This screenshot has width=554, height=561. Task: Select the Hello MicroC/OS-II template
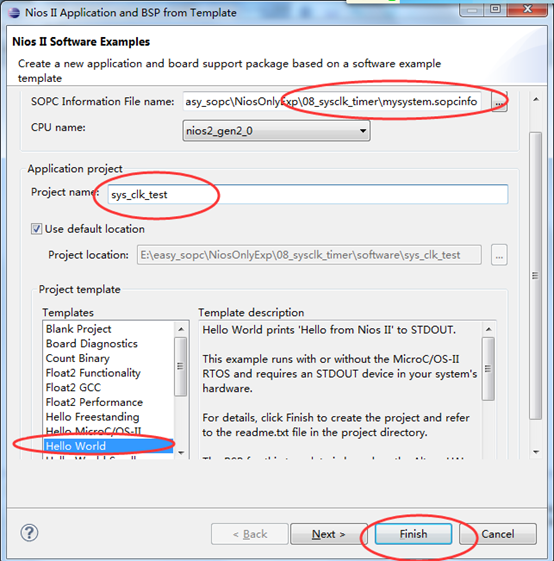click(93, 431)
